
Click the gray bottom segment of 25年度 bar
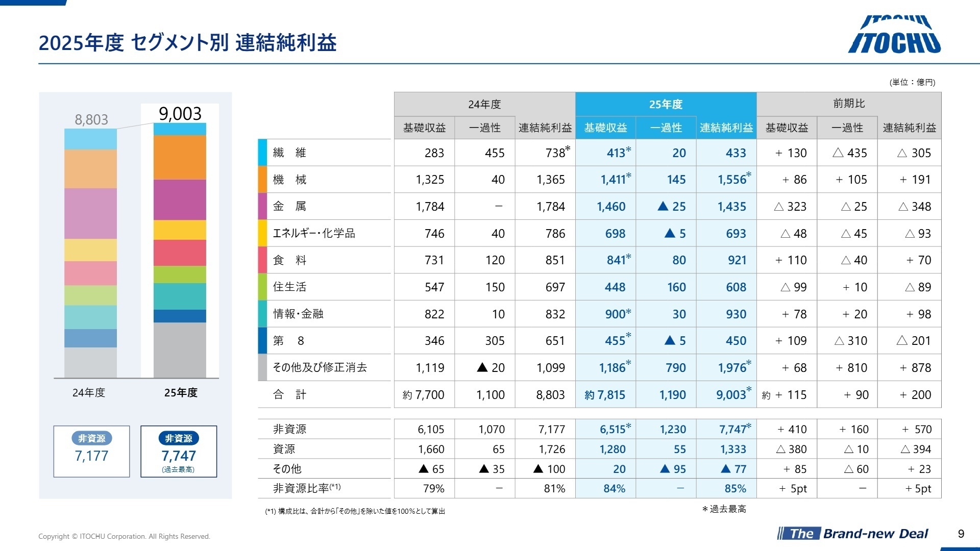click(x=180, y=350)
